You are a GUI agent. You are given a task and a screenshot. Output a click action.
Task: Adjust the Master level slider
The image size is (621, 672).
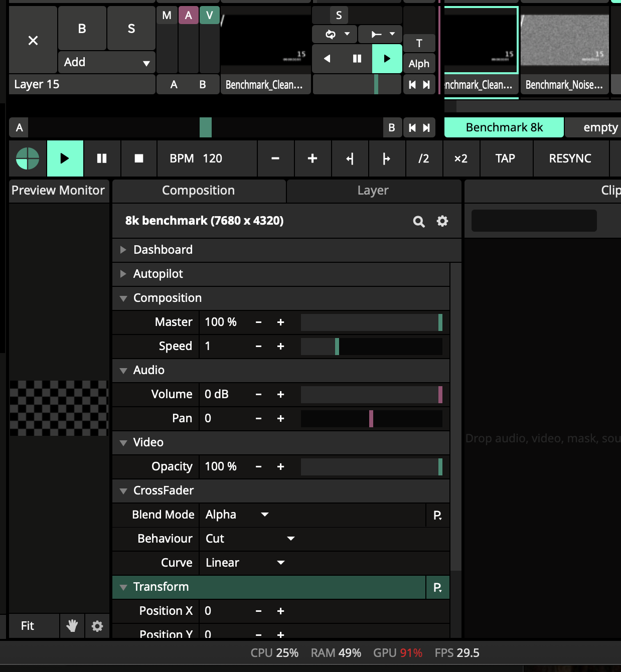371,322
